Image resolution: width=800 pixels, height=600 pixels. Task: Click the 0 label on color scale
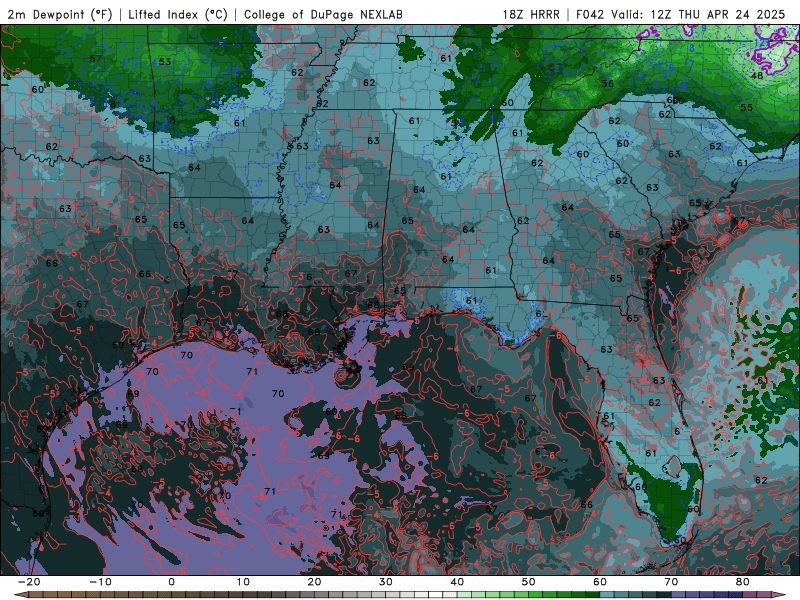[x=171, y=582]
